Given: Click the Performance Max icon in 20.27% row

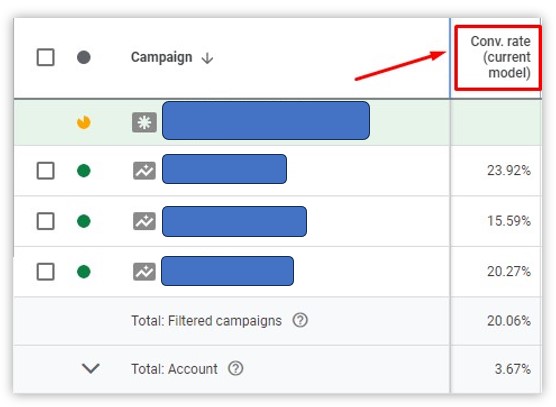Looking at the screenshot, I should 144,272.
